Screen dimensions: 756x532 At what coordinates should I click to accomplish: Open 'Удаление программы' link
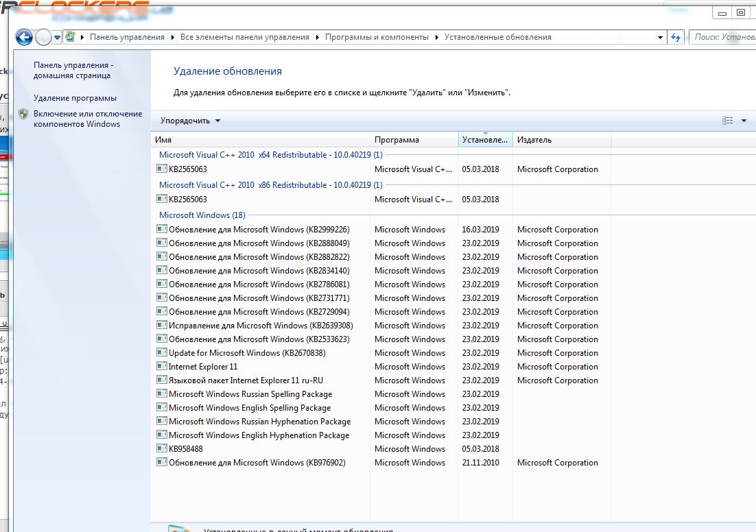pyautogui.click(x=75, y=98)
